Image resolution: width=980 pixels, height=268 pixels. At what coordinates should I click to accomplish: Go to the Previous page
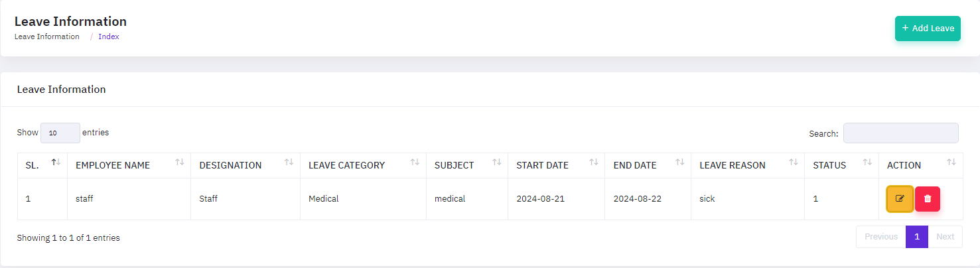pos(880,237)
